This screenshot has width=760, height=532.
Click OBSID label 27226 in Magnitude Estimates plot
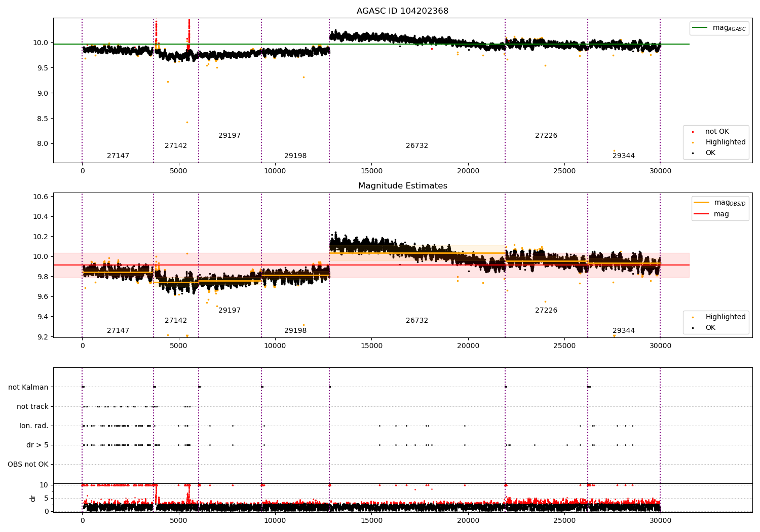546,310
